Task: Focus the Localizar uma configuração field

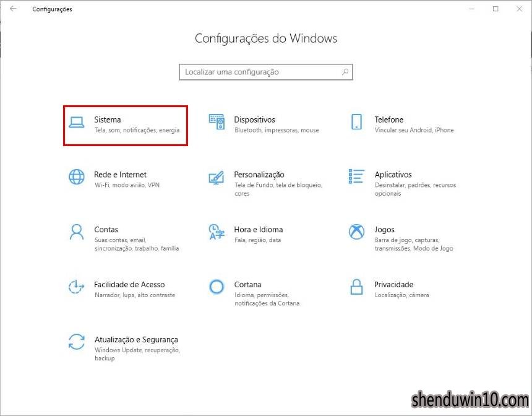Action: pos(266,72)
